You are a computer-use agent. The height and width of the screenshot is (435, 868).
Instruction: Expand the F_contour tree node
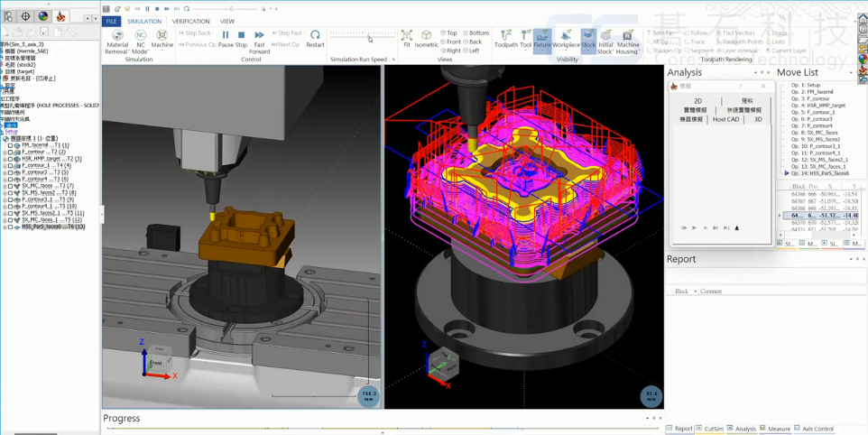(5, 153)
